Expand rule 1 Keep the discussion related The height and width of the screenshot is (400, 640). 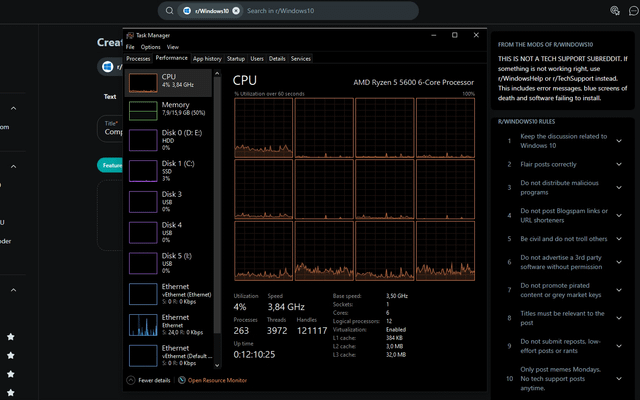point(619,141)
